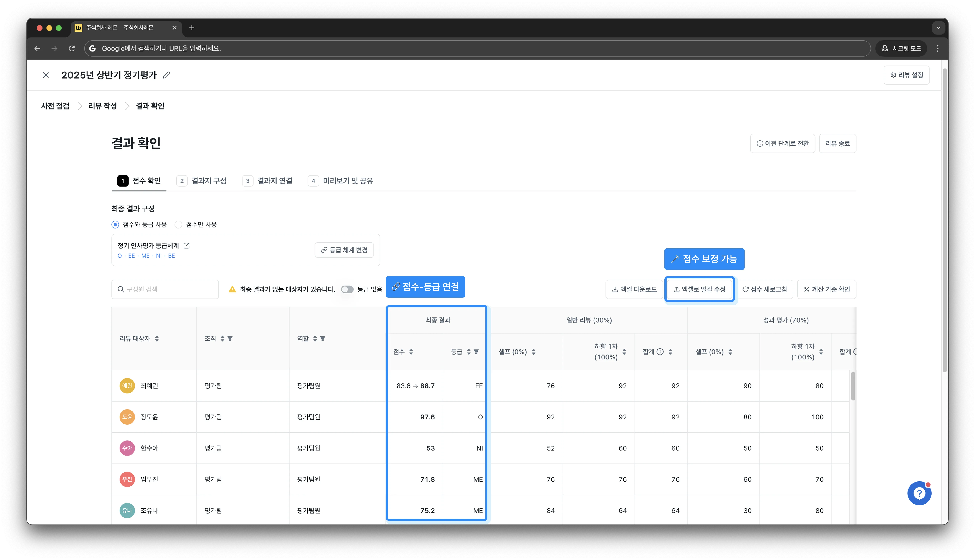Click the info icon next to 합계 in 일반 리뷰

(660, 352)
